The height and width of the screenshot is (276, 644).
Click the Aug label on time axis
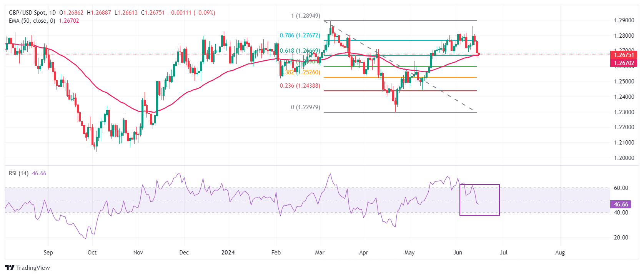click(560, 253)
